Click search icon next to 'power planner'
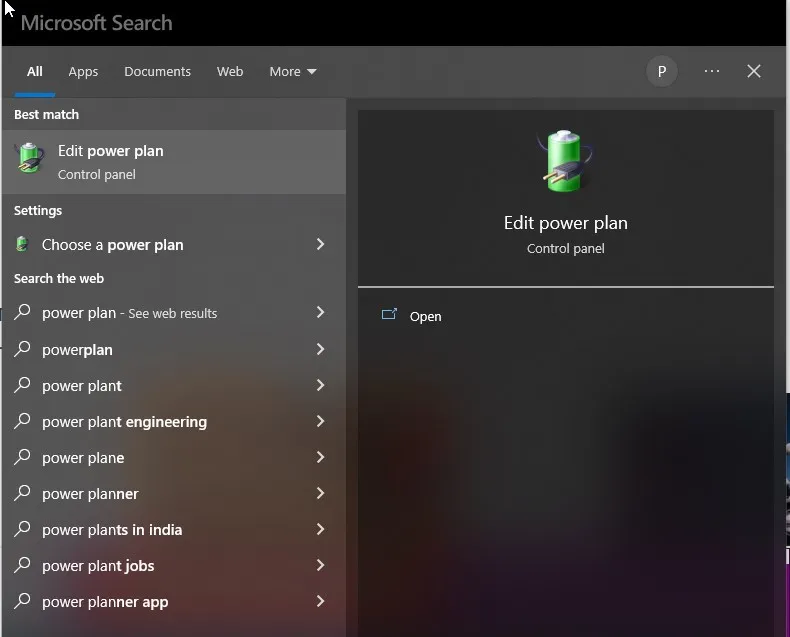 click(x=22, y=493)
